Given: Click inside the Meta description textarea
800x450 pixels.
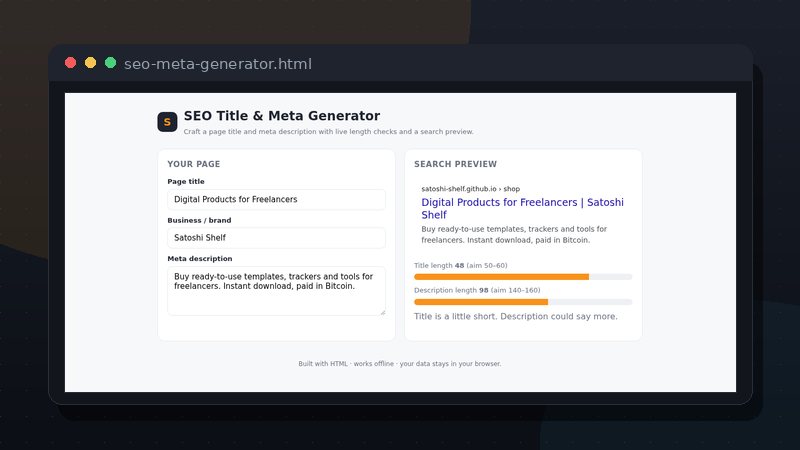Looking at the screenshot, I should point(276,291).
